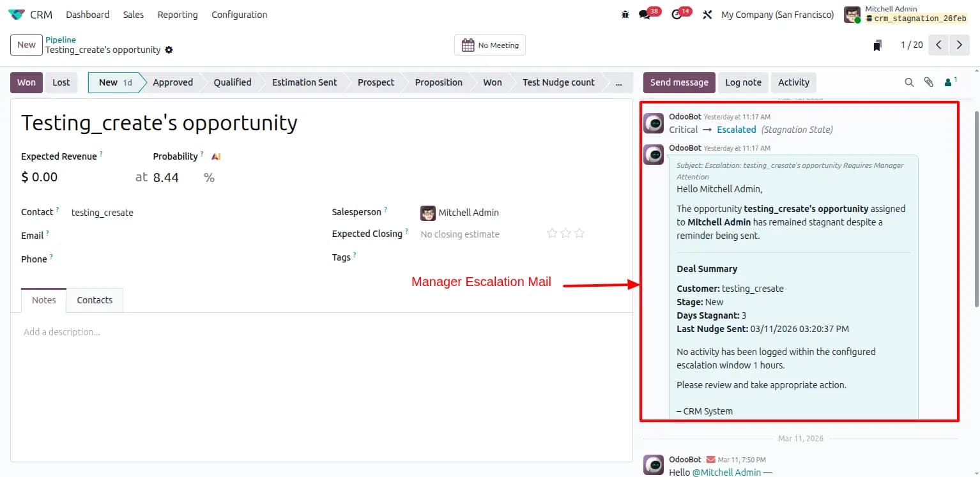Open the Reporting menu
Screen dimensions: 980x477
point(178,14)
